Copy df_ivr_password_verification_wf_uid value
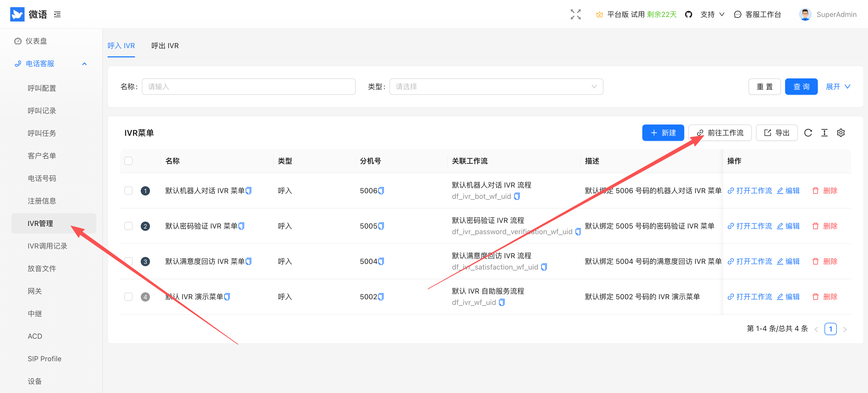Screen dimensions: 868x393 click(x=578, y=232)
